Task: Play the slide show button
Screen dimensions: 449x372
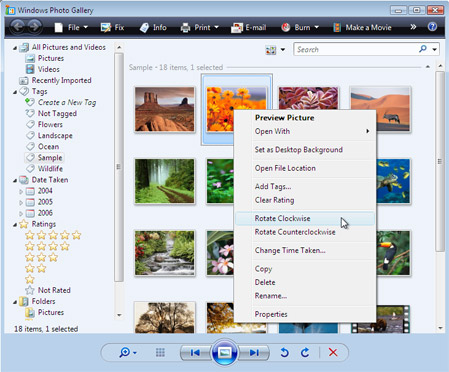Action: 225,353
